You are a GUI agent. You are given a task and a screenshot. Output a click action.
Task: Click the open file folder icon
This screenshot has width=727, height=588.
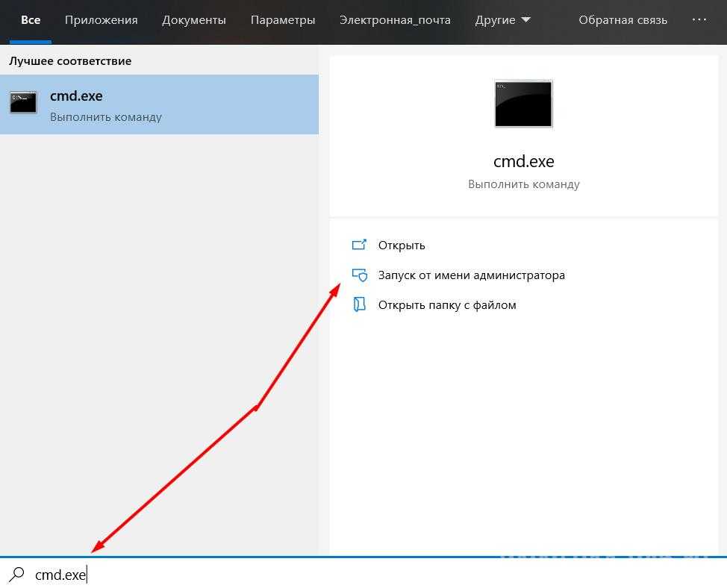click(360, 304)
